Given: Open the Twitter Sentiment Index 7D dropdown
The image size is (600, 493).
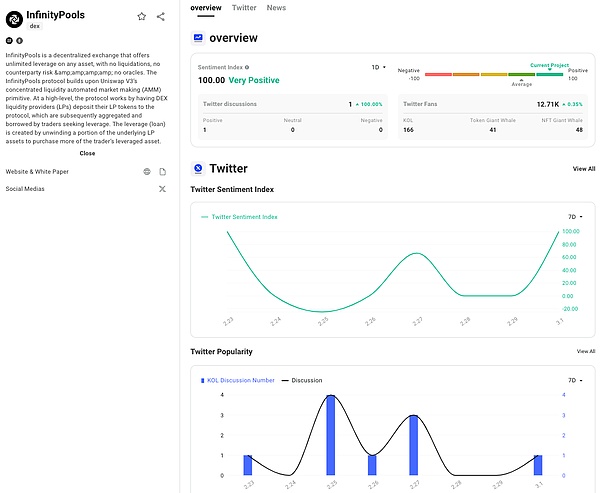Looking at the screenshot, I should click(x=574, y=216).
